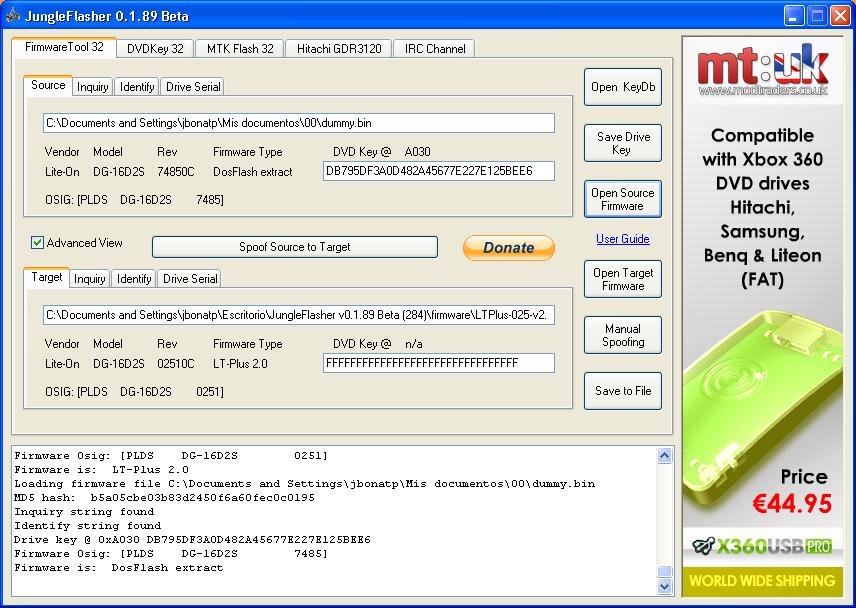Click the source DVD key field DB795DF3...
The image size is (856, 608).
(439, 171)
